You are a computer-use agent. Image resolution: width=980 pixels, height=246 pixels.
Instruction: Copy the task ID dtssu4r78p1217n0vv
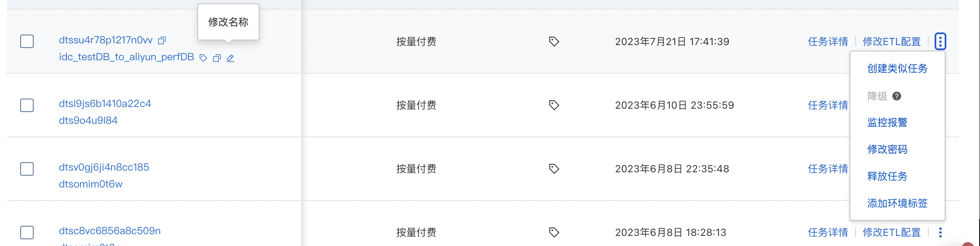click(x=162, y=40)
